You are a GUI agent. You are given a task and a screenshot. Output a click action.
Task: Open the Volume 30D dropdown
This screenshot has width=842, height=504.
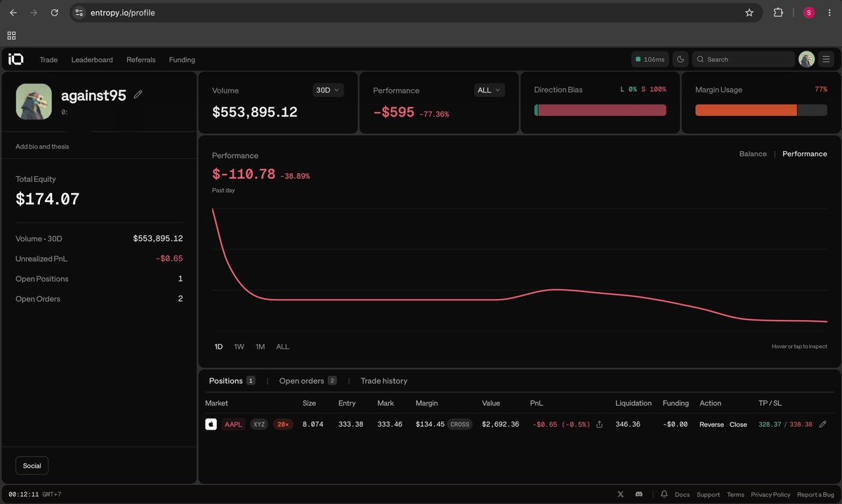[327, 90]
